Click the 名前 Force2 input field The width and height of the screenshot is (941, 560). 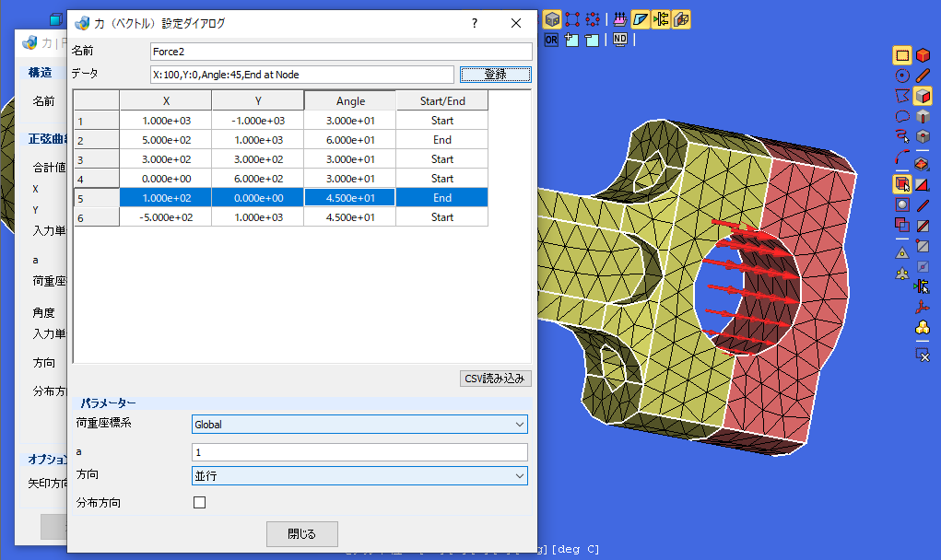pyautogui.click(x=341, y=52)
